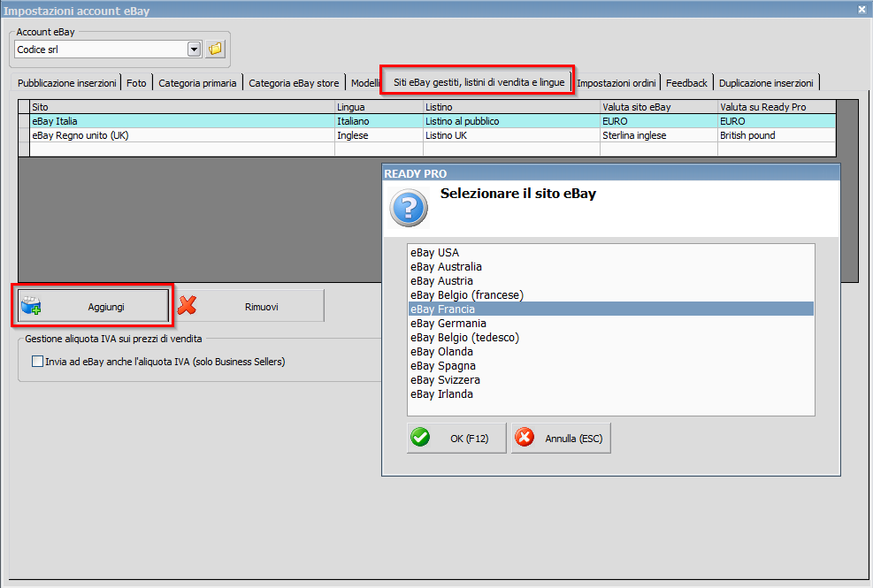The height and width of the screenshot is (588, 873).
Task: Select 'Siti eBay gestiti, listini di vendita e lingue' tab
Action: pos(479,82)
